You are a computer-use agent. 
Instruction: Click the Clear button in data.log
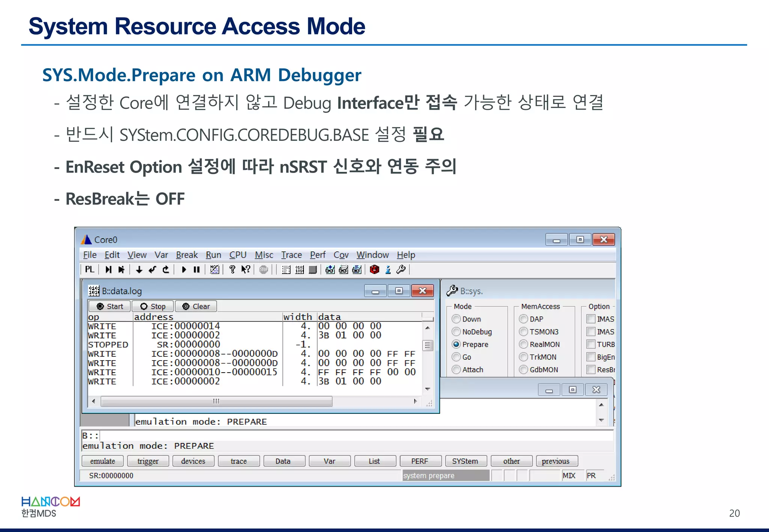(x=196, y=306)
